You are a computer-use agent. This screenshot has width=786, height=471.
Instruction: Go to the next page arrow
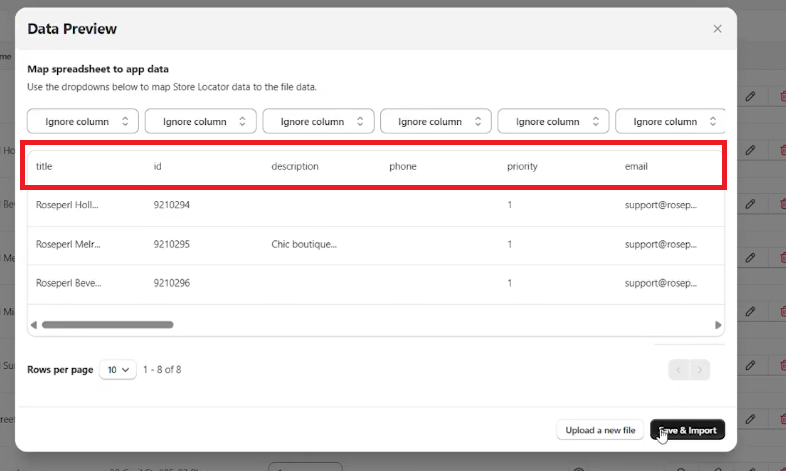tap(700, 370)
